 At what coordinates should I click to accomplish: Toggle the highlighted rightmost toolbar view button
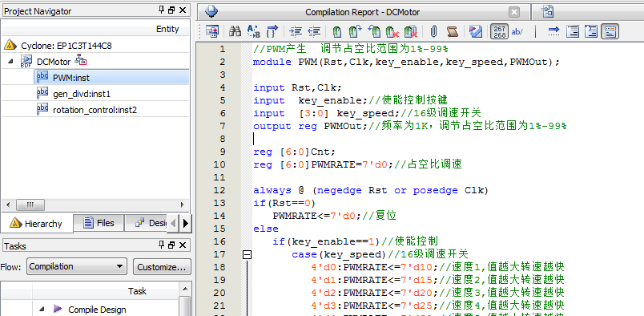610,32
